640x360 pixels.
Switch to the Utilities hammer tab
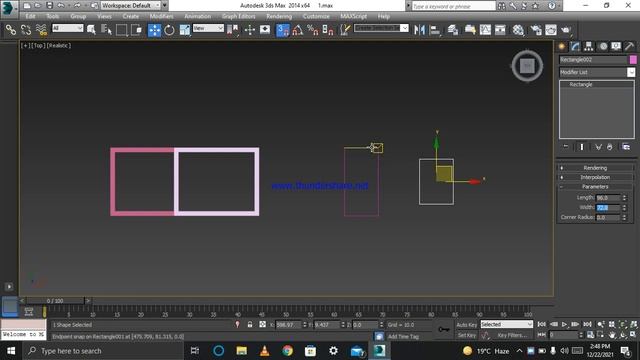[629, 46]
